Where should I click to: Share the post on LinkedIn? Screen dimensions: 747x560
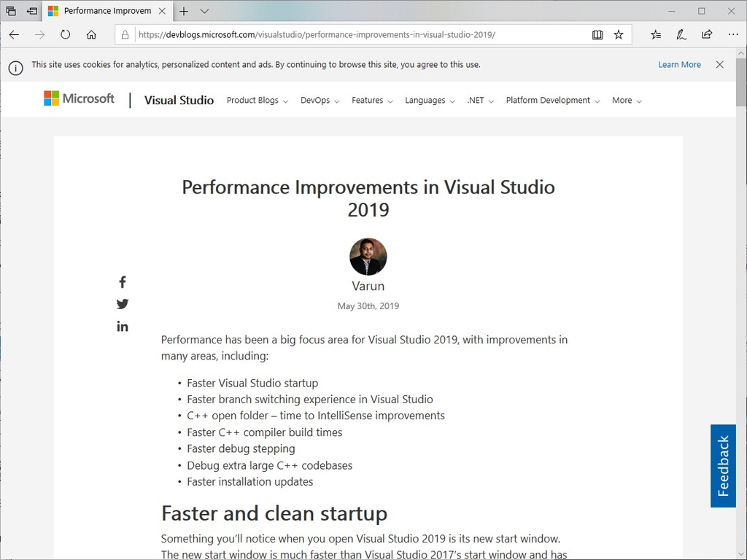tap(123, 326)
